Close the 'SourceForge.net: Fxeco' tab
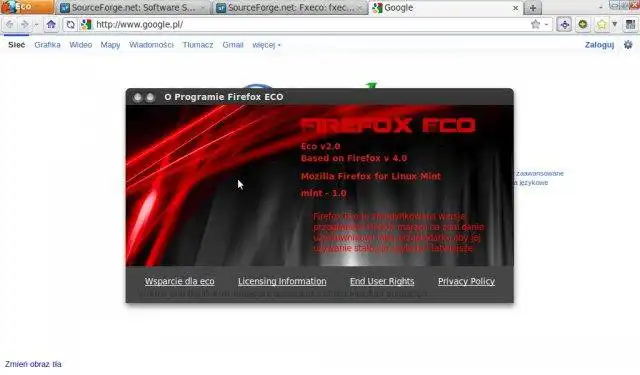Screen dimensions: 640x375 click(x=361, y=8)
